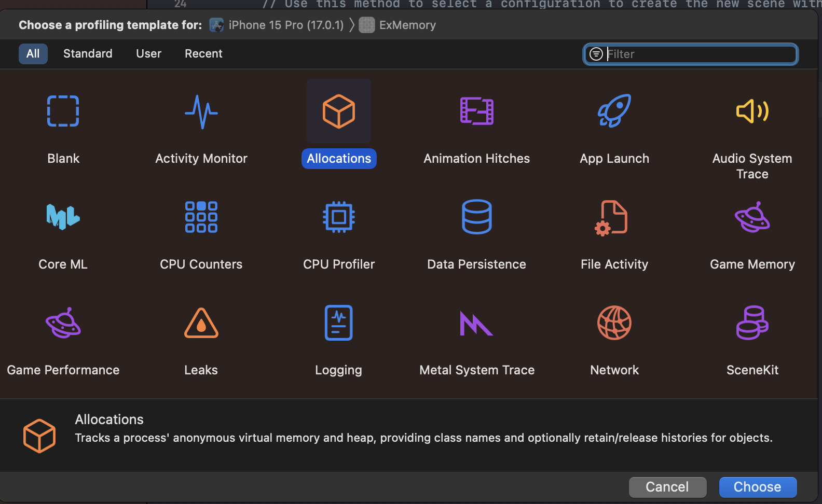Click the Metal System Trace label
The width and height of the screenshot is (822, 504).
tap(477, 370)
